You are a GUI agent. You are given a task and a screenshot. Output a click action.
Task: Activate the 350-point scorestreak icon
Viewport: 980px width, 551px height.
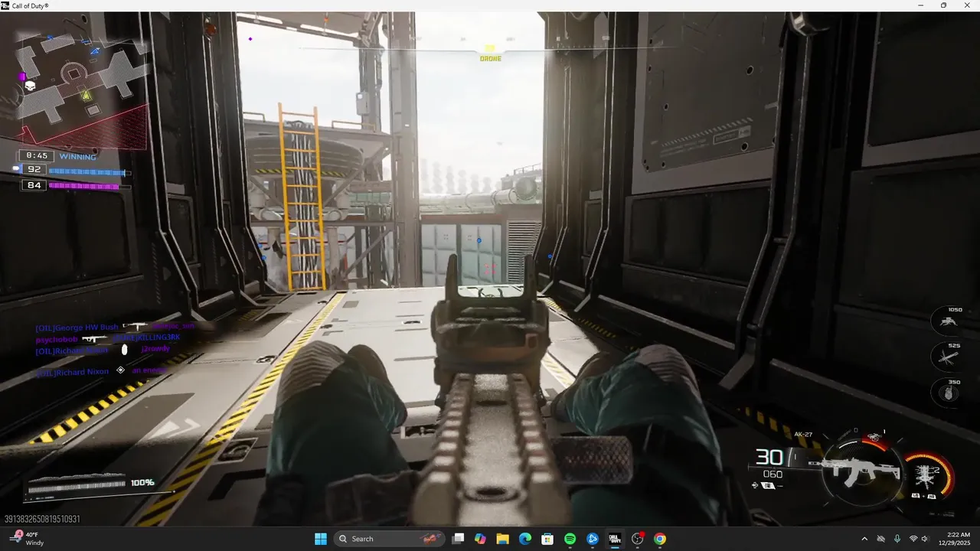[x=949, y=393]
